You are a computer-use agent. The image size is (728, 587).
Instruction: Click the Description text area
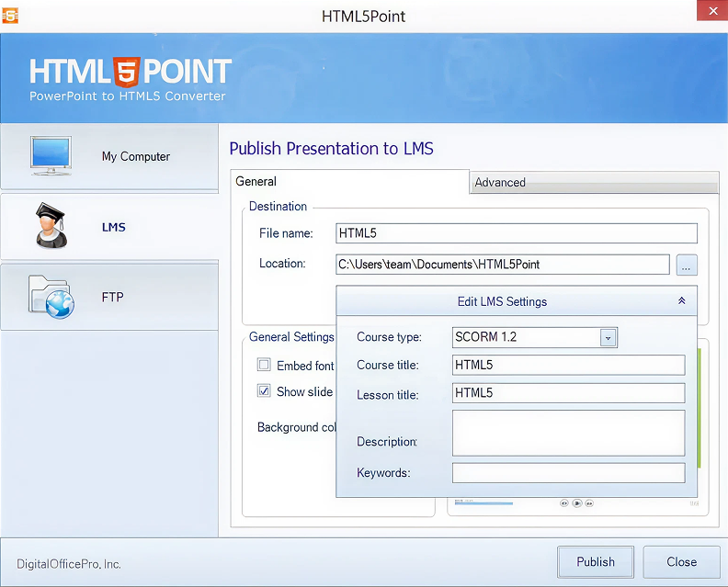tap(568, 433)
